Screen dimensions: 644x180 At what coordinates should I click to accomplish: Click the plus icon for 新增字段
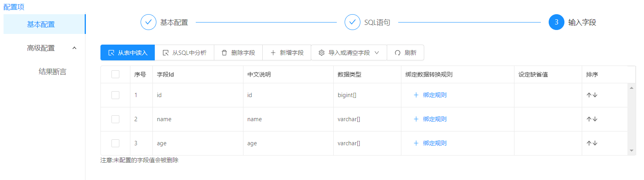tap(273, 52)
